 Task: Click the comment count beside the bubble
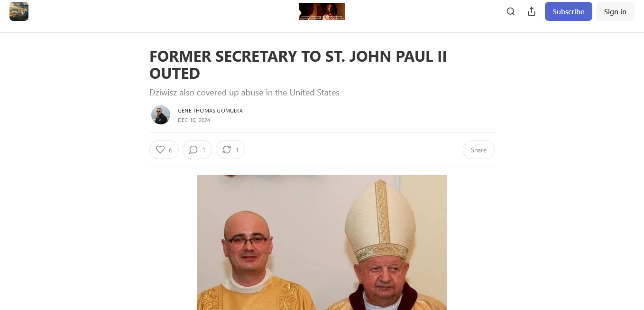[204, 150]
